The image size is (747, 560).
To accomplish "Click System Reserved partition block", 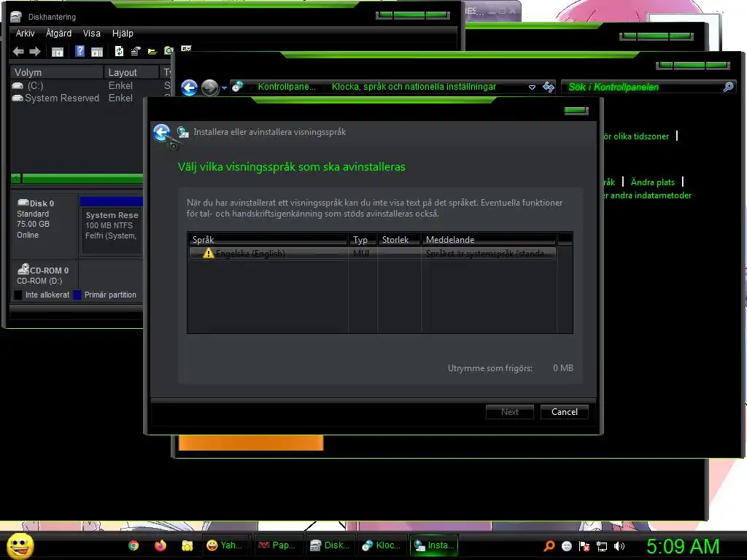I will (x=112, y=230).
